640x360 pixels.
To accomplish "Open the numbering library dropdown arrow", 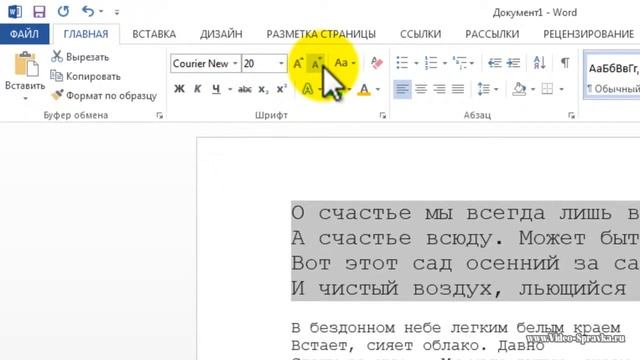I will 444,63.
